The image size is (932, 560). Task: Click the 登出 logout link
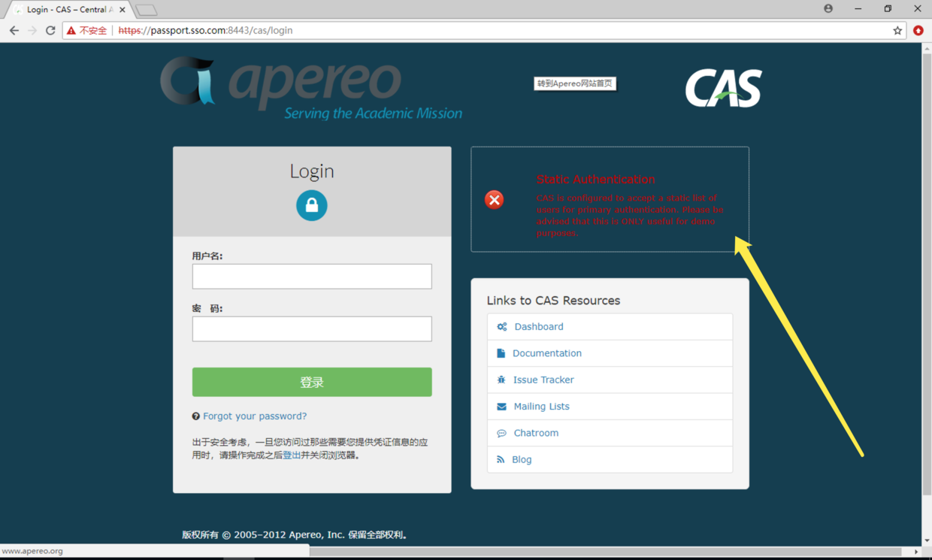tap(292, 456)
